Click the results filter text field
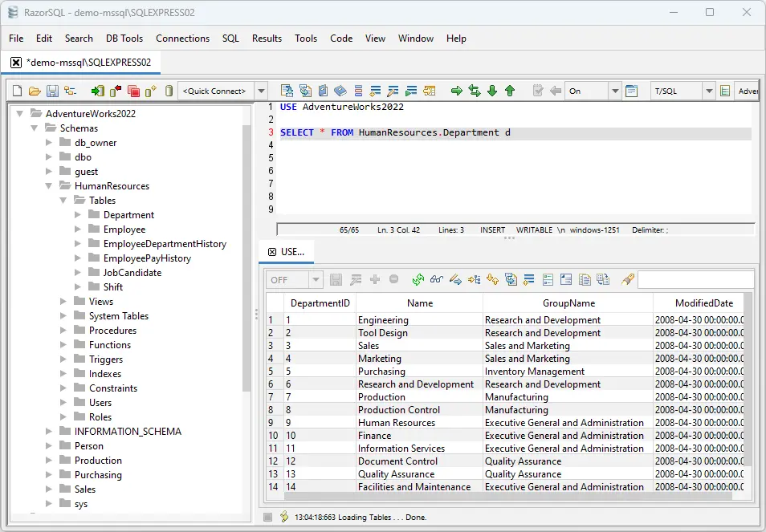Image resolution: width=766 pixels, height=532 pixels. [x=695, y=280]
